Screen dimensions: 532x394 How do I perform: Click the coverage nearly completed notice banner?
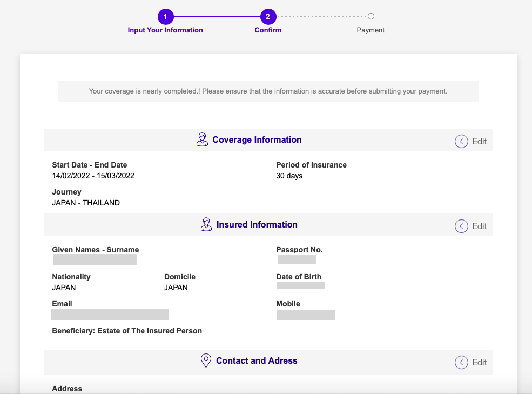pyautogui.click(x=268, y=91)
